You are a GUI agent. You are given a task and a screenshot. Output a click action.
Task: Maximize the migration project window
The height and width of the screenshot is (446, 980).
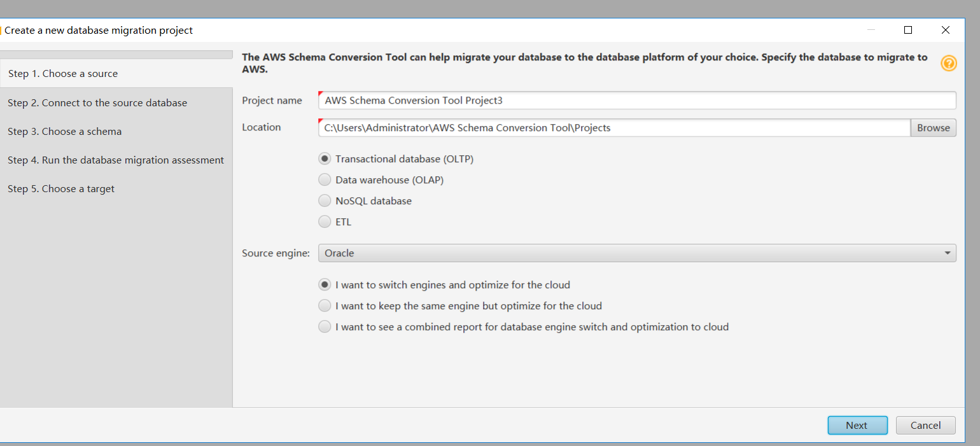coord(908,30)
